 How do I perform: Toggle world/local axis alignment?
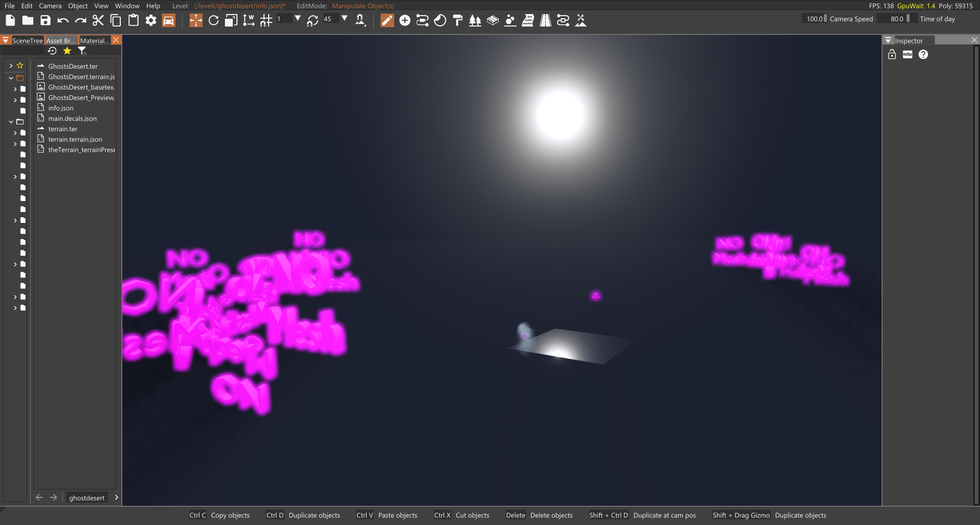[x=248, y=20]
